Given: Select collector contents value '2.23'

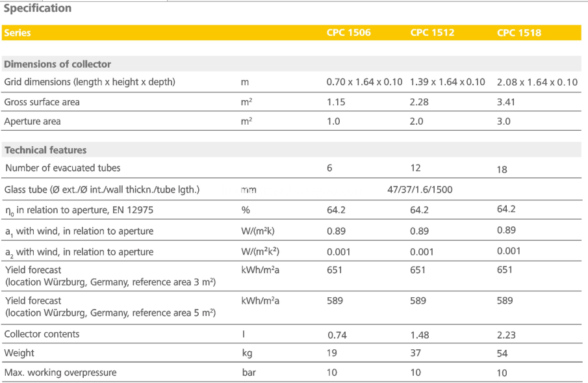Looking at the screenshot, I should (x=506, y=336).
